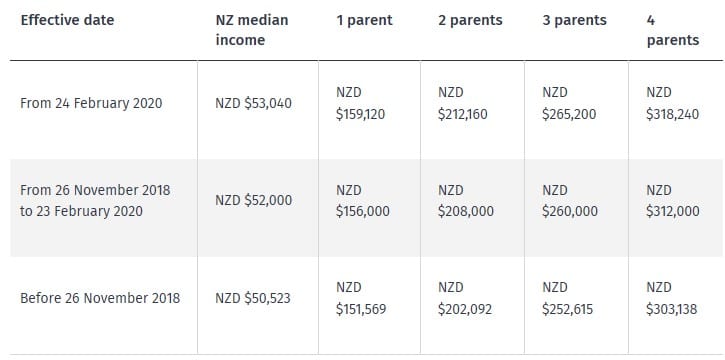725x360 pixels.
Task: Click the NZD $53,040 median income cell
Action: pyautogui.click(x=253, y=103)
